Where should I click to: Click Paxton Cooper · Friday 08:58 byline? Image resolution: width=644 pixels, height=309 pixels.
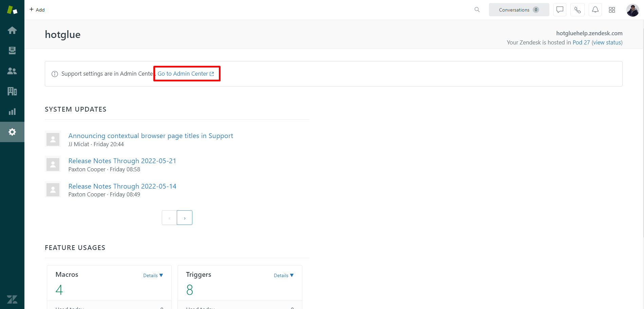click(104, 169)
